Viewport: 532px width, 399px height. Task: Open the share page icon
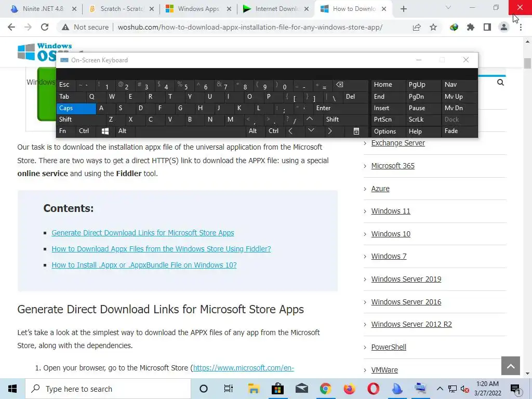[417, 27]
